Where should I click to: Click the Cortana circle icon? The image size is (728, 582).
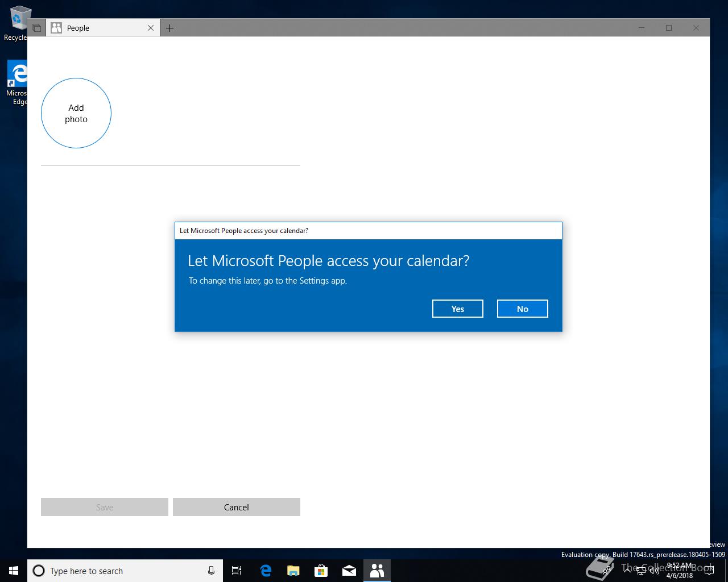coord(39,571)
